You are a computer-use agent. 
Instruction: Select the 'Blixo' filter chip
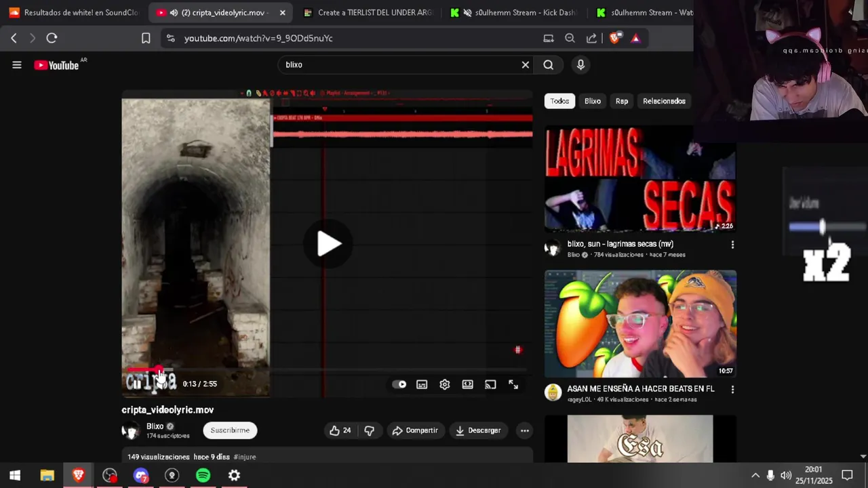[593, 101]
